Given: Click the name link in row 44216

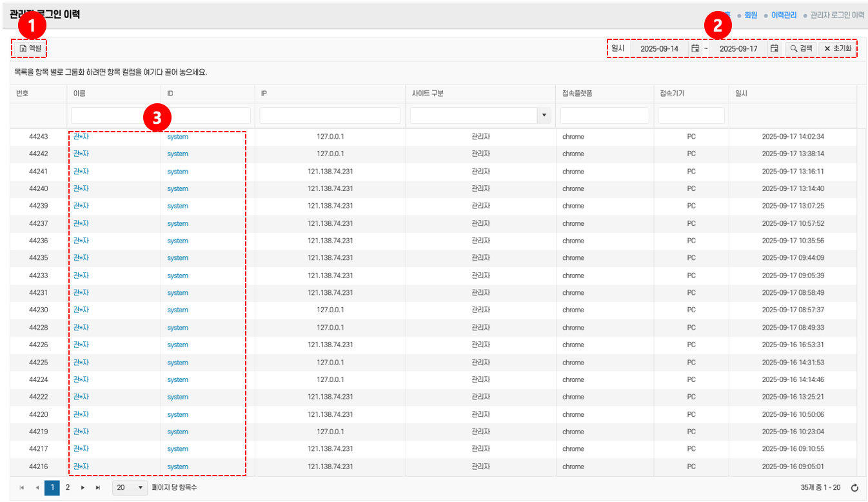Looking at the screenshot, I should coord(81,467).
